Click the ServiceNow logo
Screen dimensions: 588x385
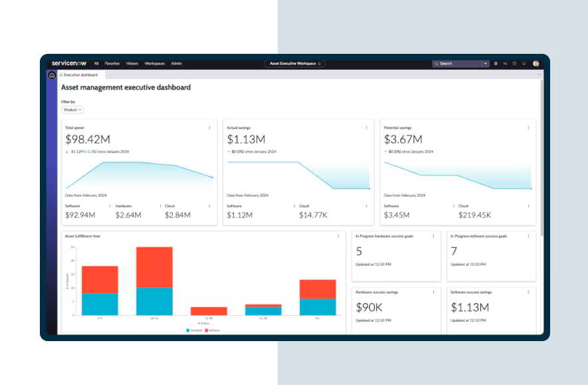(x=70, y=63)
